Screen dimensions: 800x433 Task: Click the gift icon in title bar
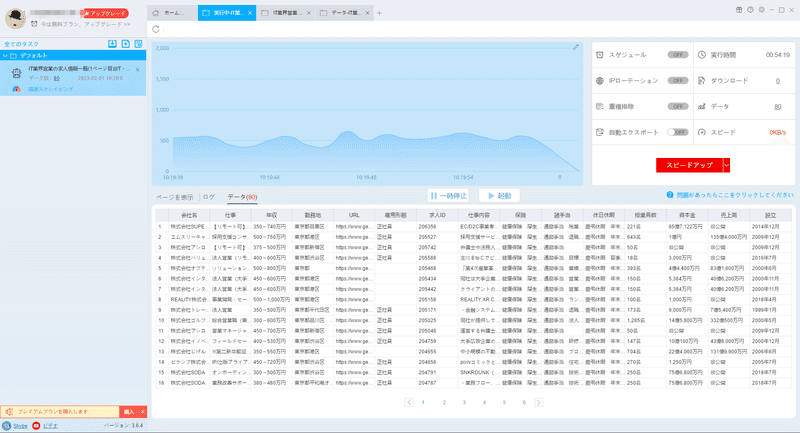[x=739, y=10]
